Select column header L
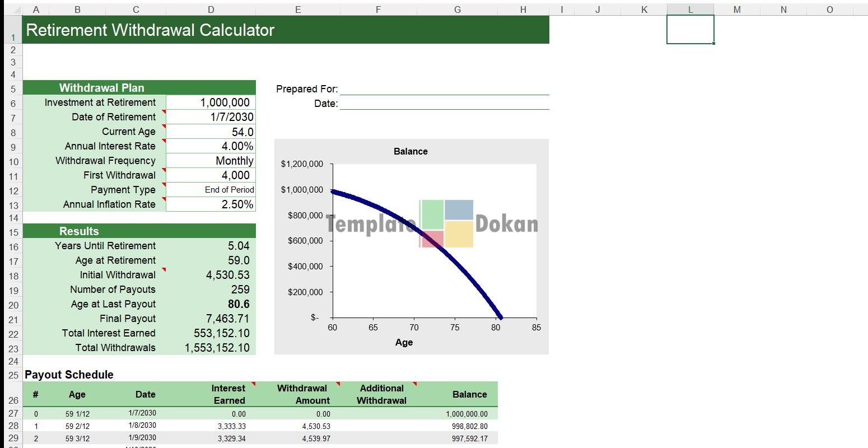This screenshot has height=448, width=868. [690, 10]
